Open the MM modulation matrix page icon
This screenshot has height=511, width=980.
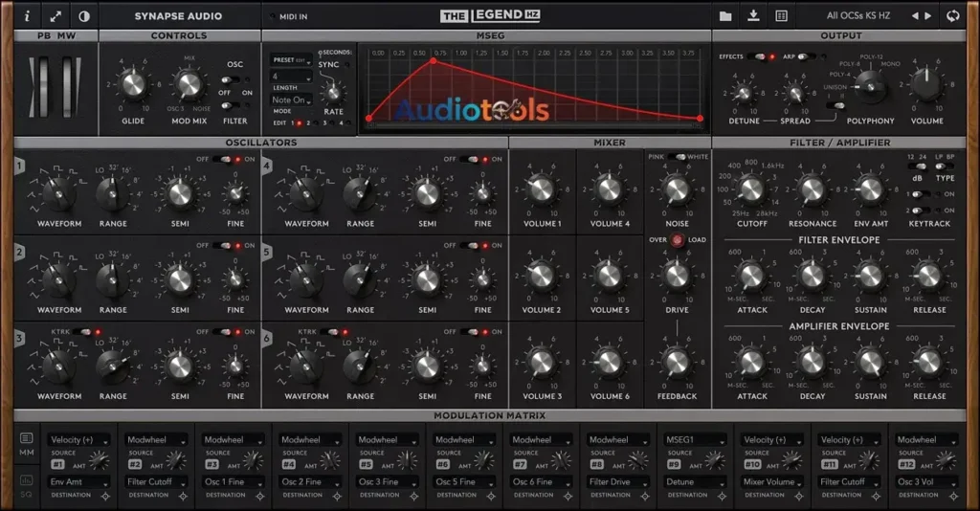[x=26, y=438]
